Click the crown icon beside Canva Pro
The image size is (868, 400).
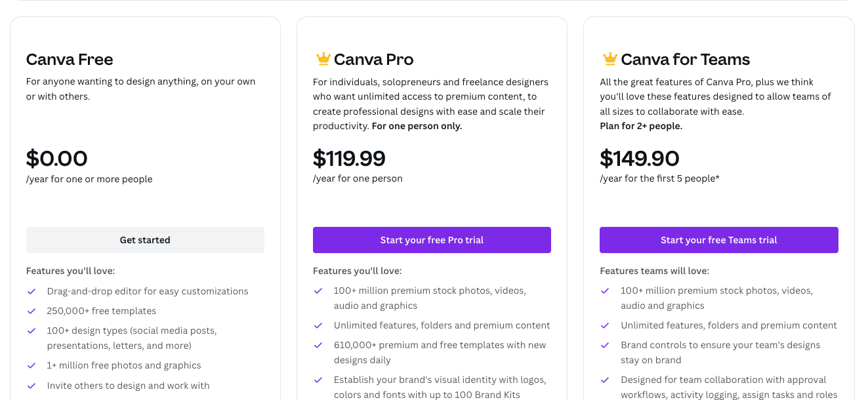pyautogui.click(x=323, y=59)
